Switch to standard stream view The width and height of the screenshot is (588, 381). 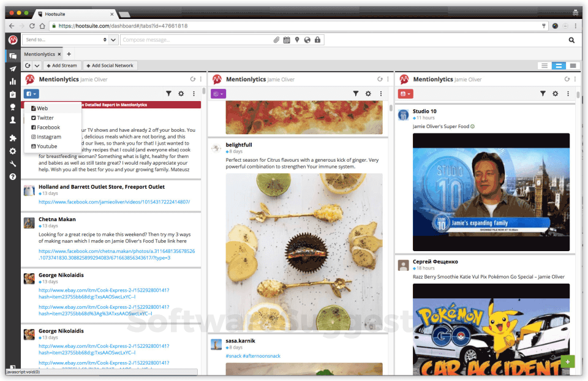click(x=559, y=66)
